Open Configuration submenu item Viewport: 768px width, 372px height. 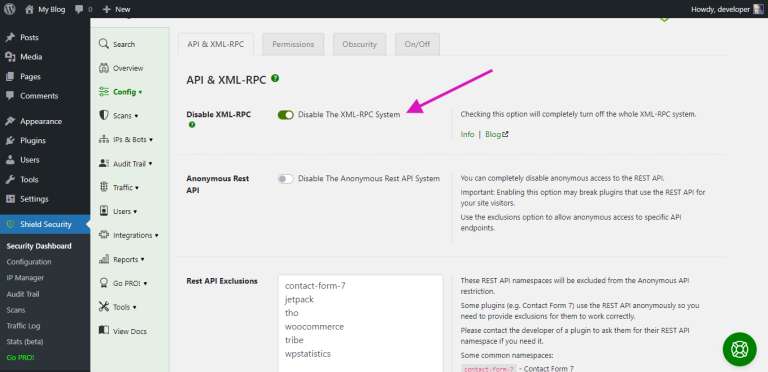pos(29,262)
